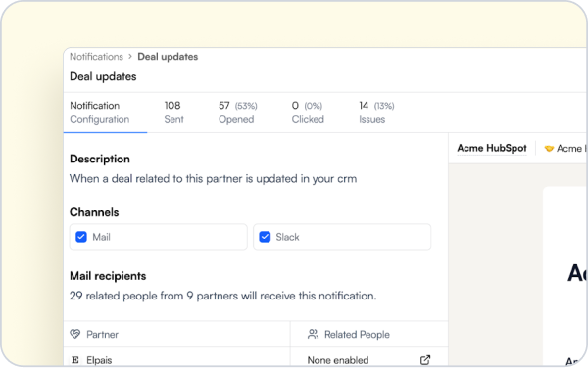This screenshot has height=368, width=588.
Task: Select the Acme HubSpot preview tab
Action: [x=492, y=148]
